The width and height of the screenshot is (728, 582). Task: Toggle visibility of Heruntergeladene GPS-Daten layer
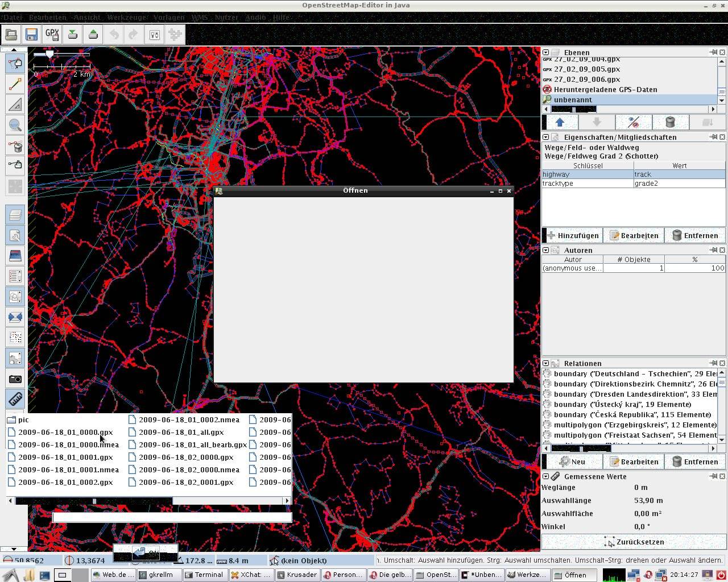pos(547,90)
